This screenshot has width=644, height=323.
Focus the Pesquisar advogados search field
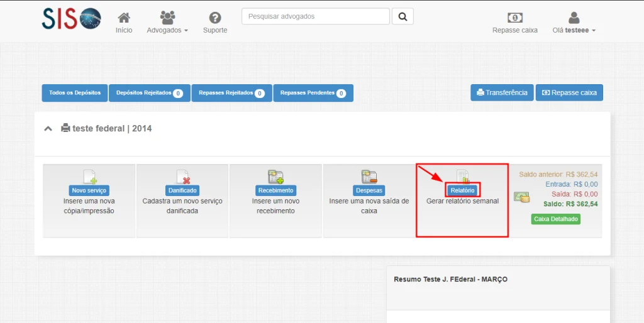(316, 16)
